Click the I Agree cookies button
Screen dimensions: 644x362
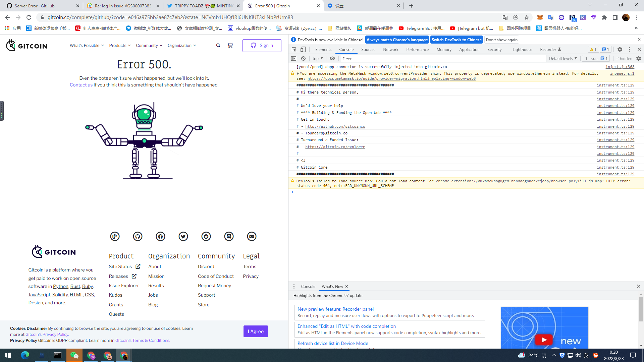pos(256,331)
